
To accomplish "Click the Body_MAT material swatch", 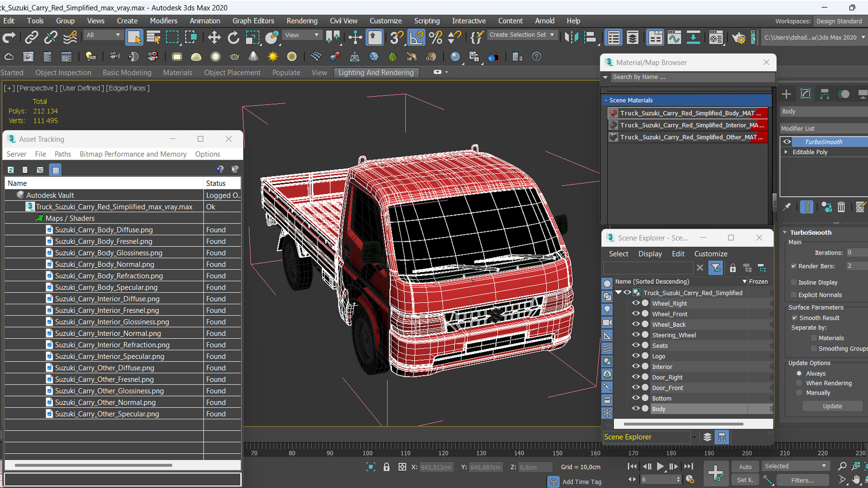I will tap(613, 113).
